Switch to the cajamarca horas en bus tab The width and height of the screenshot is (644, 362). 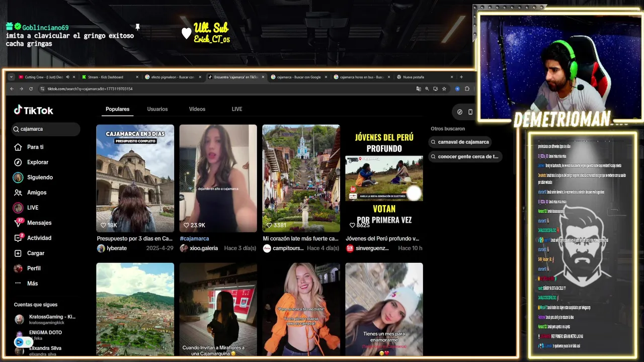pos(361,77)
